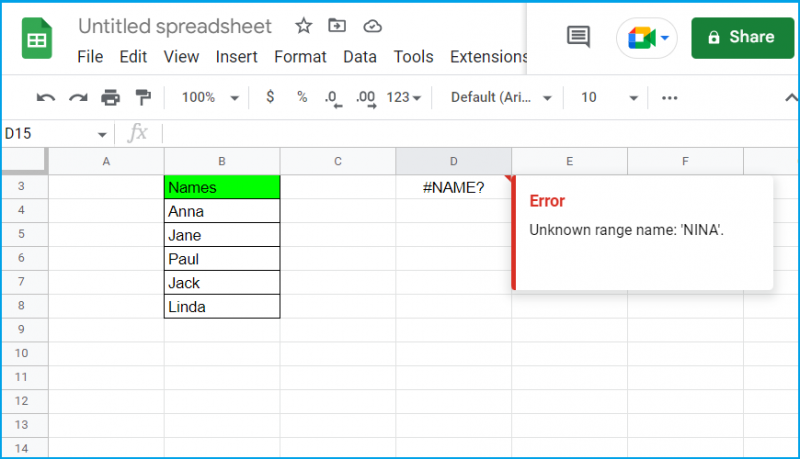Click the redo arrow icon
Screen dimensions: 800x459
78,97
